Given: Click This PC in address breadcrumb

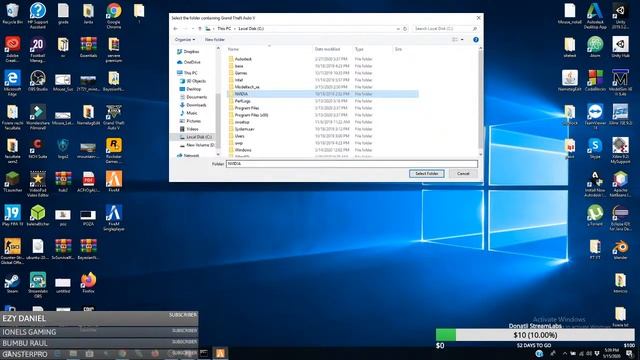Looking at the screenshot, I should click(x=224, y=29).
